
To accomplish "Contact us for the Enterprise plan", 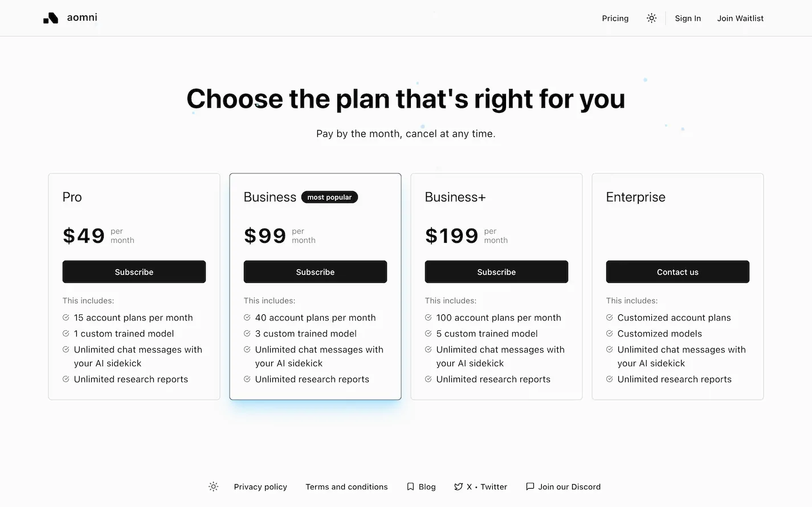I will tap(678, 272).
